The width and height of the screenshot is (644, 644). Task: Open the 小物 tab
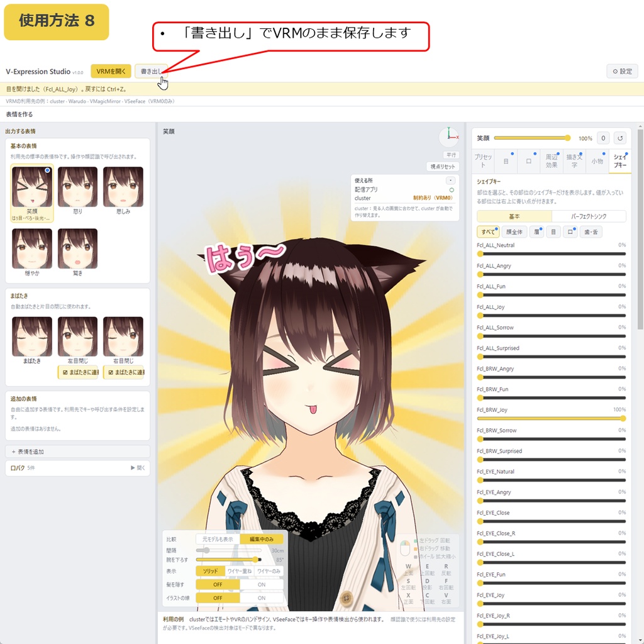coord(597,161)
